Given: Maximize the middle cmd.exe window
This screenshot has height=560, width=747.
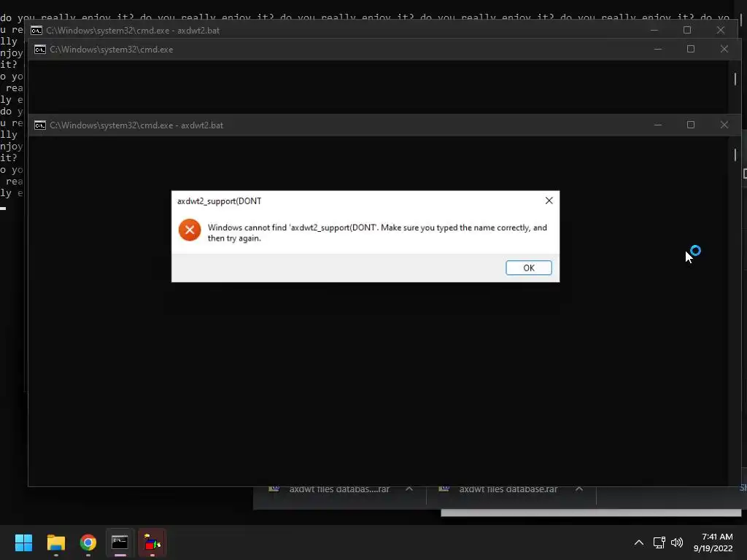Looking at the screenshot, I should tap(691, 49).
